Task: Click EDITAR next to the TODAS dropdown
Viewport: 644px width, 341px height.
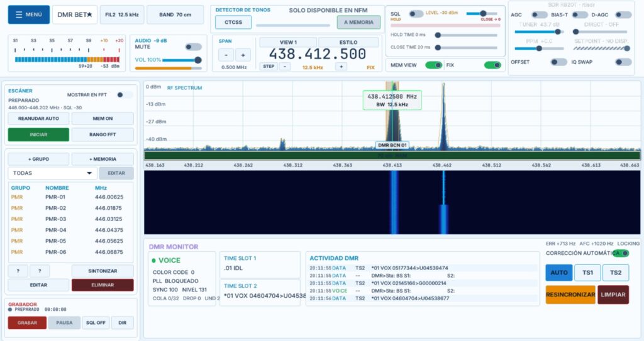Action: (116, 173)
